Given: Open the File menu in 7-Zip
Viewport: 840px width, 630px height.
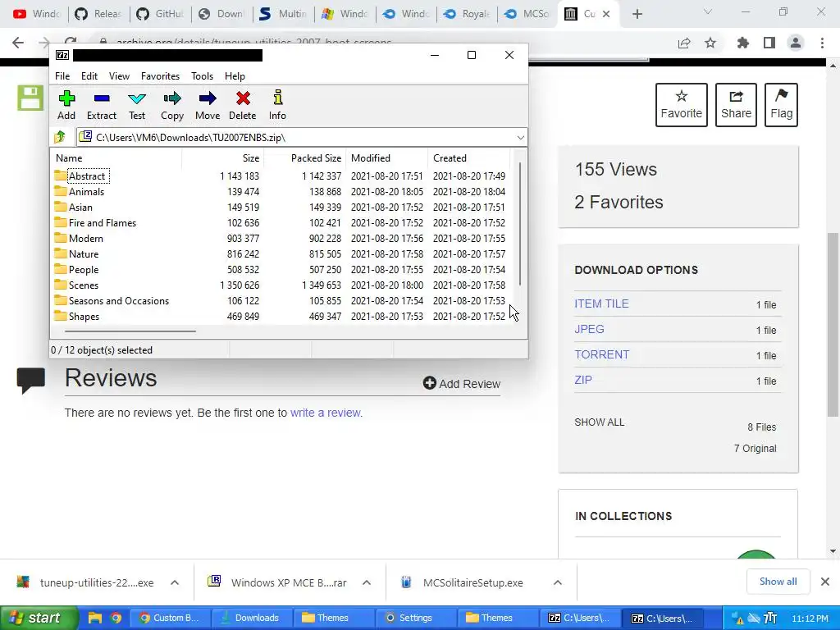Looking at the screenshot, I should pyautogui.click(x=62, y=76).
